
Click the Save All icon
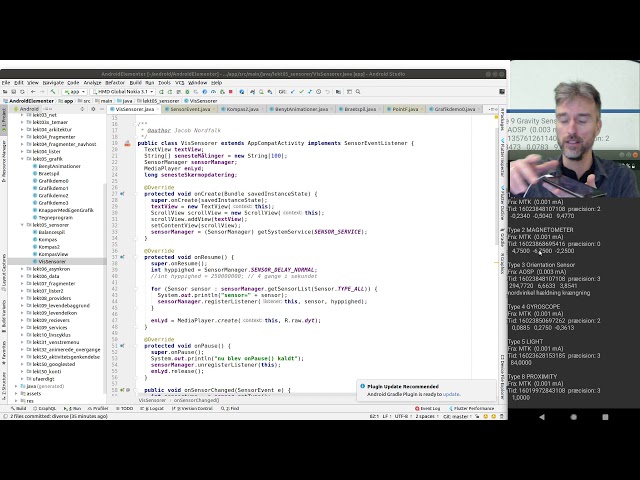pos(13,92)
